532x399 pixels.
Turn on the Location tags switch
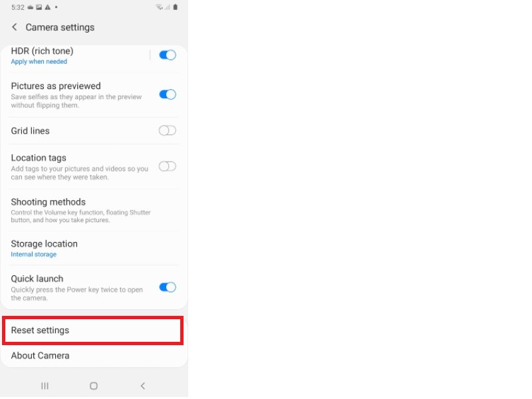coord(168,166)
